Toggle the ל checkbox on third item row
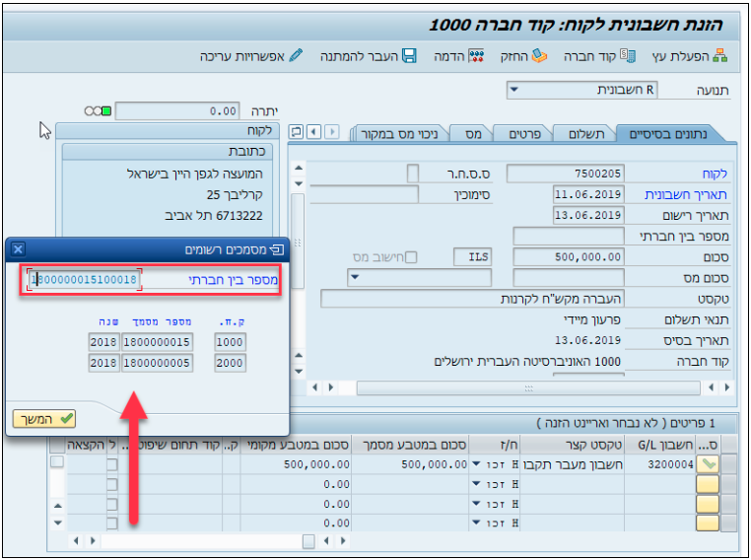The image size is (751, 560). point(111,505)
